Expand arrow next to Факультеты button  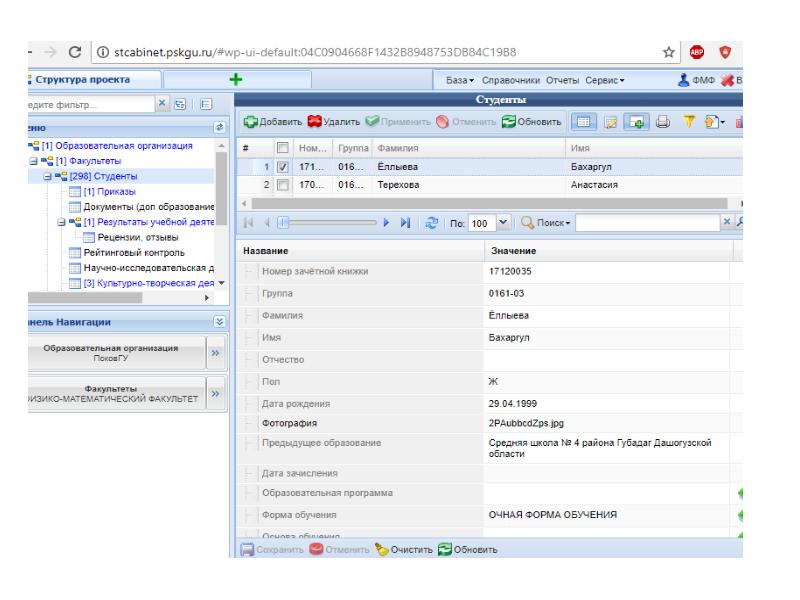pyautogui.click(x=215, y=393)
